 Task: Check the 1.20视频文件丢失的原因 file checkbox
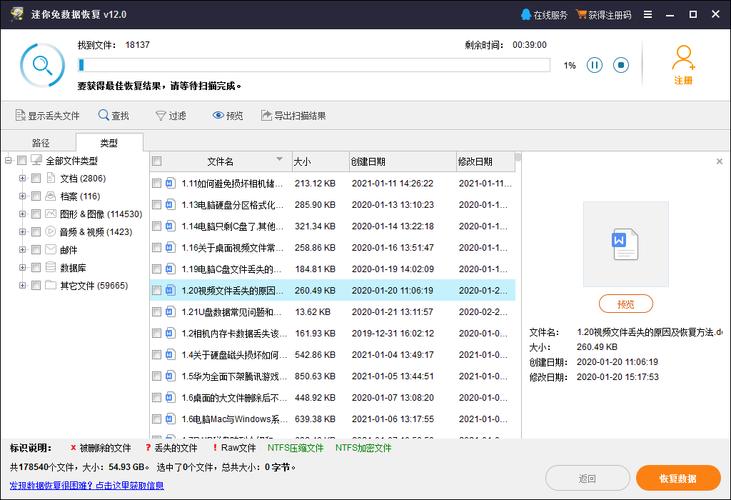coord(157,290)
